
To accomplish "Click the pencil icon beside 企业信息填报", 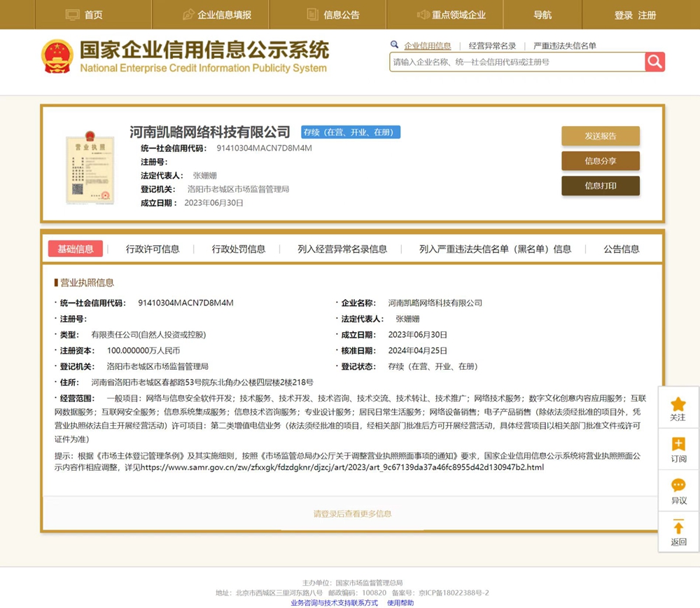I will [189, 15].
